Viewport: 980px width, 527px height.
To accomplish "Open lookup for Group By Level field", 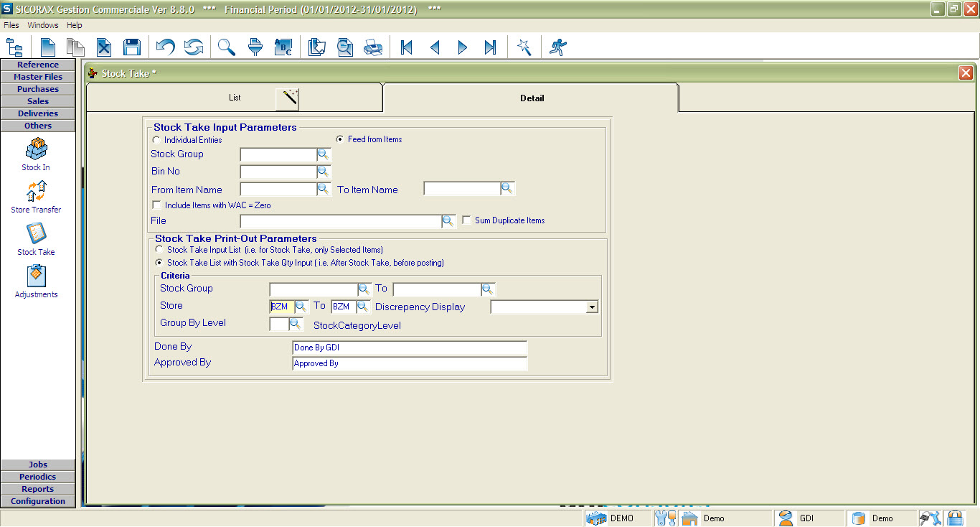I will pos(296,325).
